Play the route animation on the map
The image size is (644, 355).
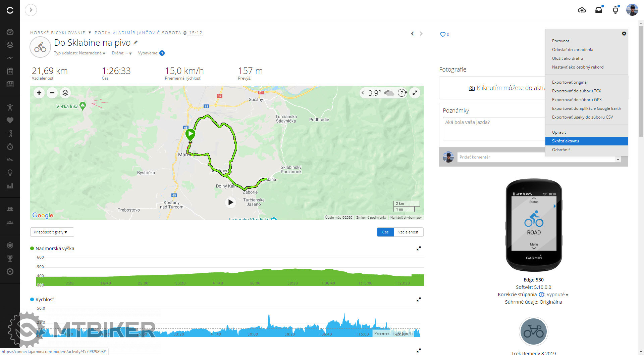tap(230, 202)
